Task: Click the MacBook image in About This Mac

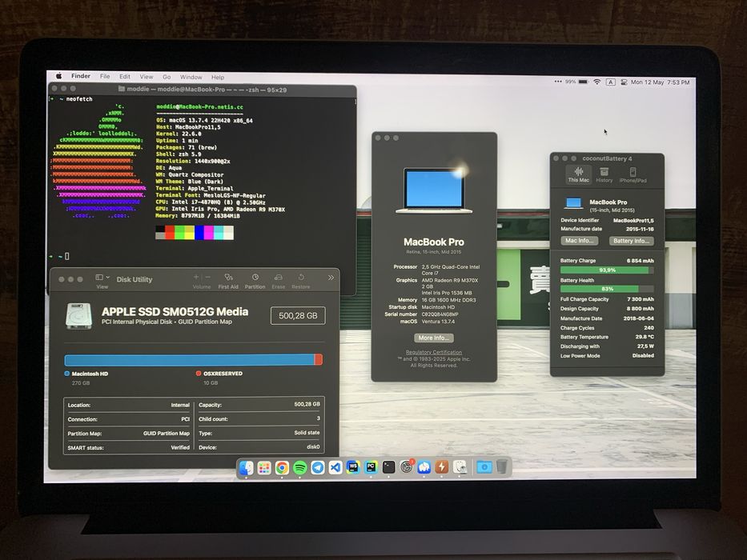Action: pos(434,190)
